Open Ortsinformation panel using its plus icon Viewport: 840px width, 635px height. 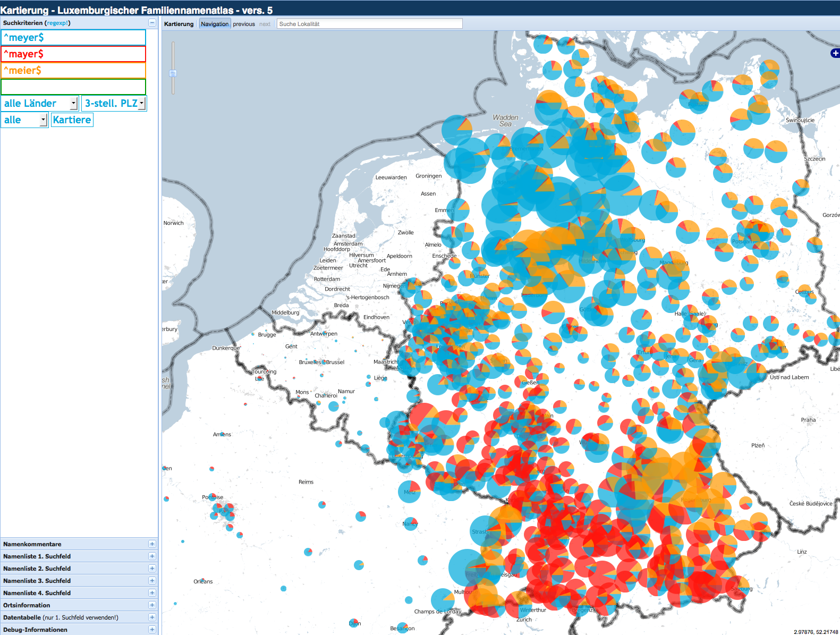pyautogui.click(x=152, y=605)
